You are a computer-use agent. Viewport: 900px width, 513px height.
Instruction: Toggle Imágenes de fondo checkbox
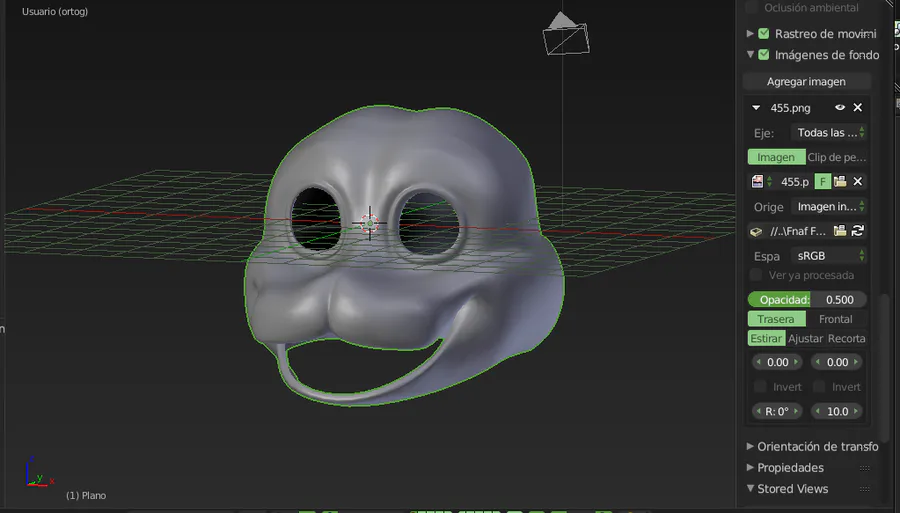point(763,55)
